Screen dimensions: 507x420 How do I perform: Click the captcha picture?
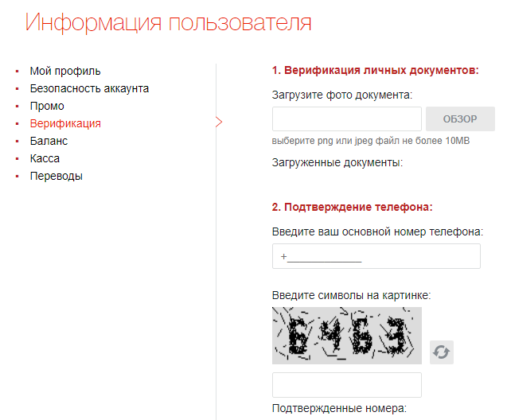[x=346, y=336]
